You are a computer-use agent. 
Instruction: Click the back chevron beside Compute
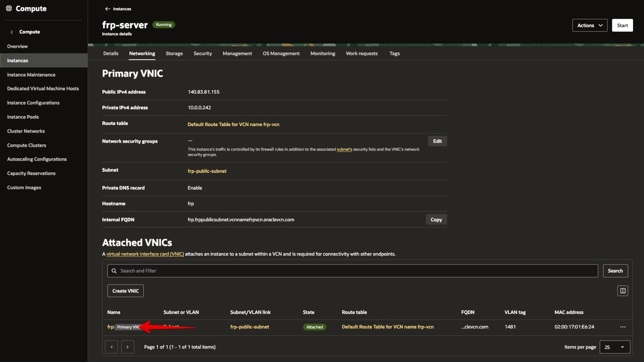pos(12,32)
